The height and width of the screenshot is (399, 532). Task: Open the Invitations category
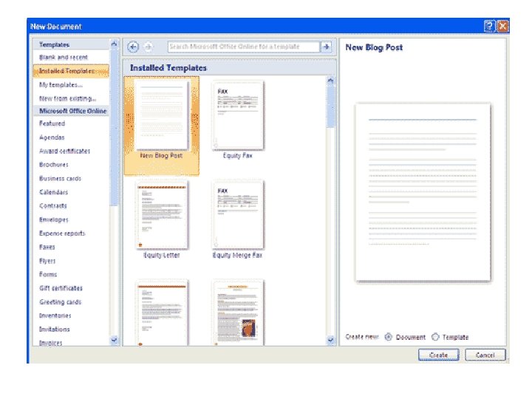pos(54,329)
